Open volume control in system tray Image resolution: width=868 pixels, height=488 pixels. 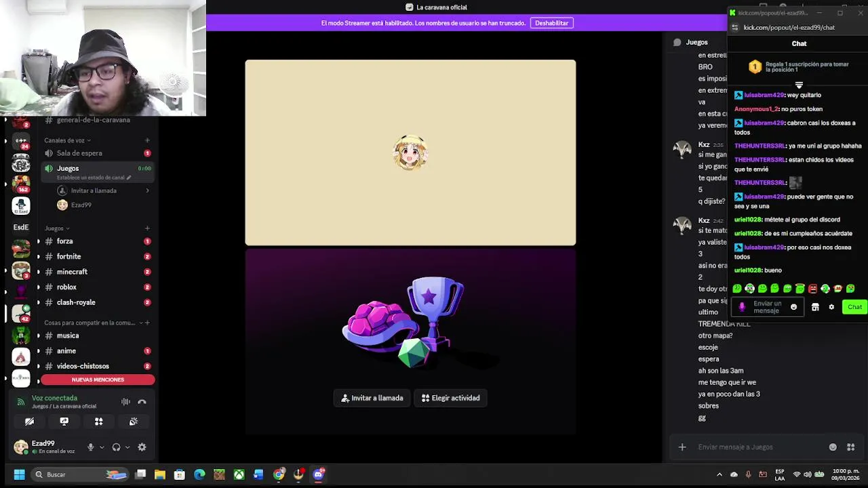pos(808,474)
